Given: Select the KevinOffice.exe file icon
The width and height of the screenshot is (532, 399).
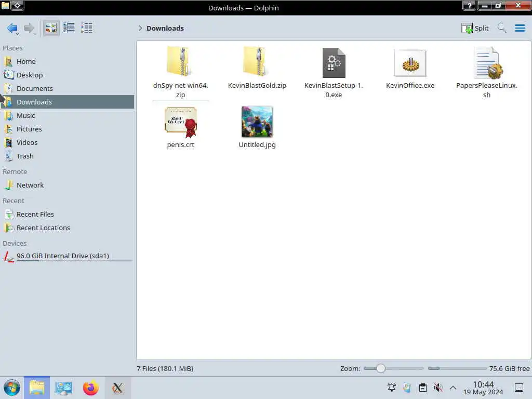Looking at the screenshot, I should [410, 63].
